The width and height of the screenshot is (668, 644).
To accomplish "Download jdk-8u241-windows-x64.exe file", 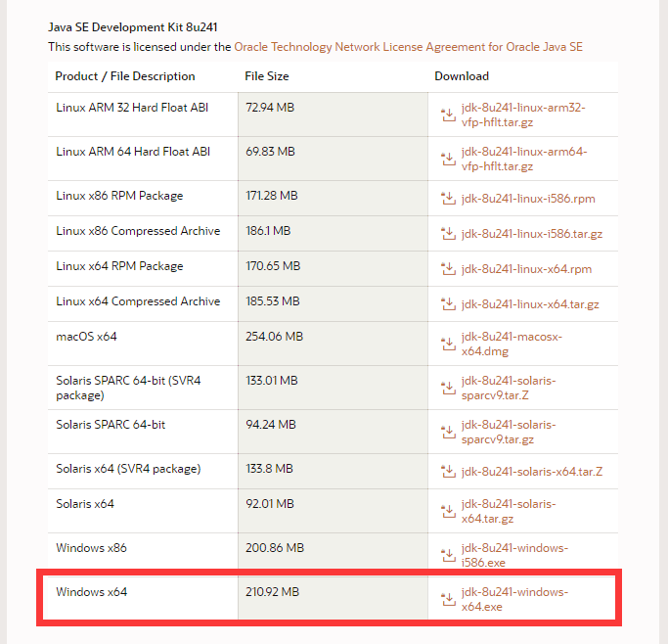I will pyautogui.click(x=514, y=599).
